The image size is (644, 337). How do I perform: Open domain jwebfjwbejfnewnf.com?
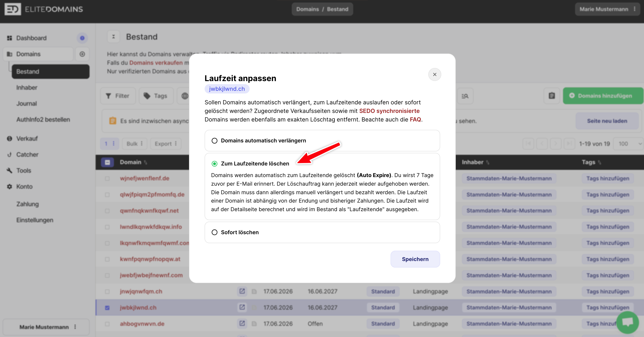point(151,275)
